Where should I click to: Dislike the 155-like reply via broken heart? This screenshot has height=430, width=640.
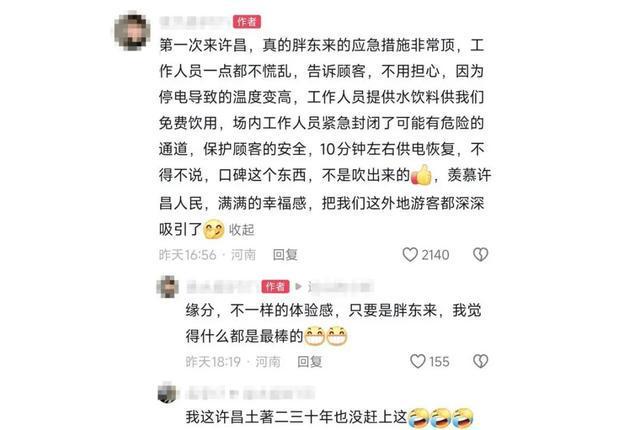click(x=480, y=361)
